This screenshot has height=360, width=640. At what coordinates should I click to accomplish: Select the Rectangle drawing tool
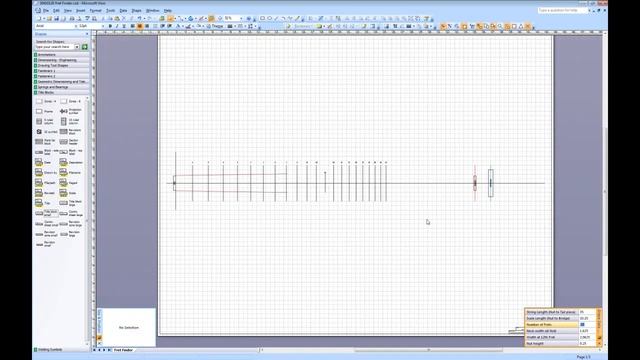click(262, 18)
